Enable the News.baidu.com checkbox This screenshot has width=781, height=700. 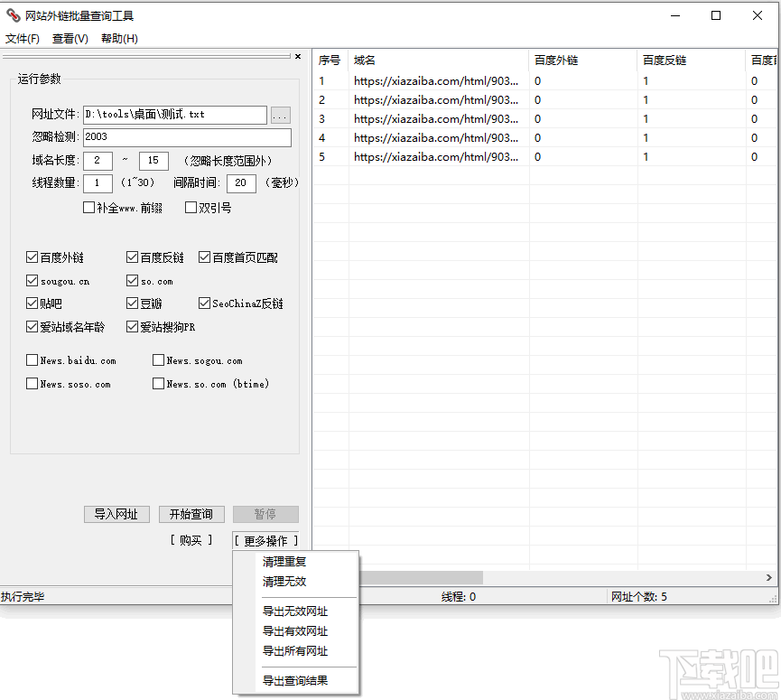pyautogui.click(x=32, y=359)
